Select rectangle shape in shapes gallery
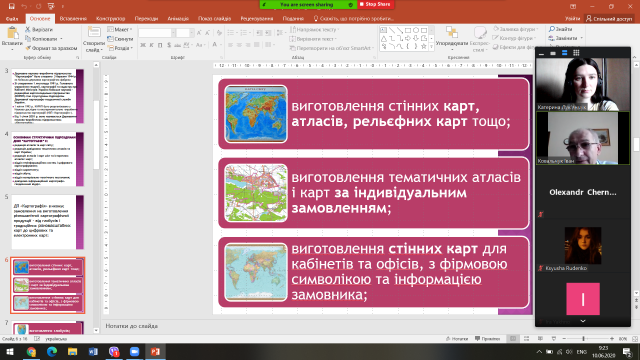 click(407, 30)
